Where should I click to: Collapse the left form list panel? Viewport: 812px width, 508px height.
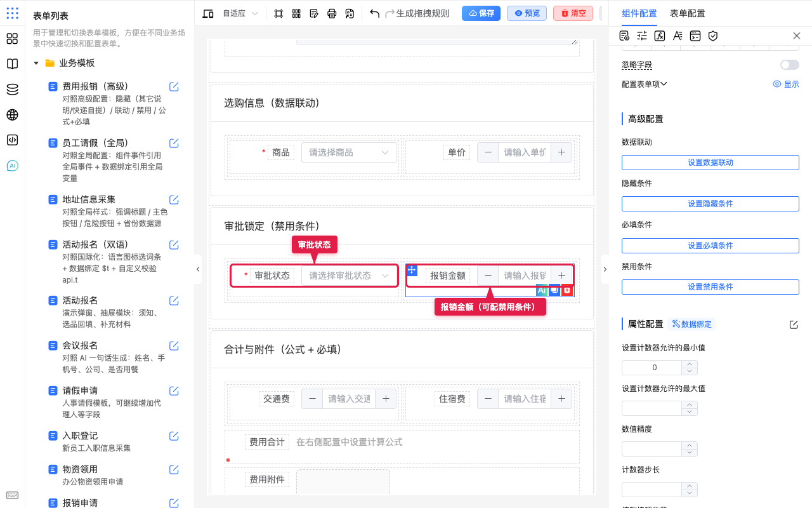198,269
